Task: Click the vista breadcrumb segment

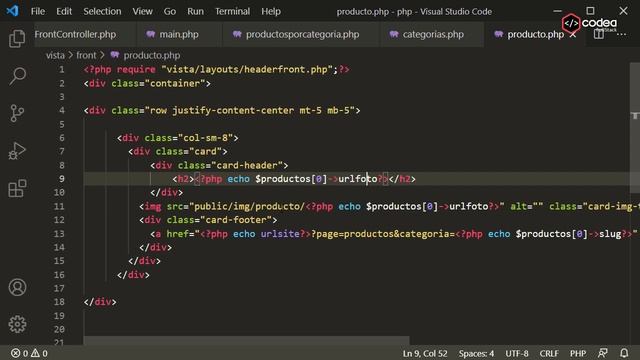Action: [x=55, y=55]
